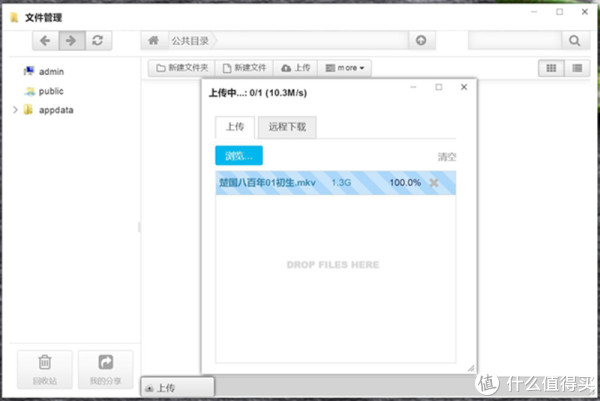Switch to grid view
600x401 pixels.
click(x=551, y=68)
